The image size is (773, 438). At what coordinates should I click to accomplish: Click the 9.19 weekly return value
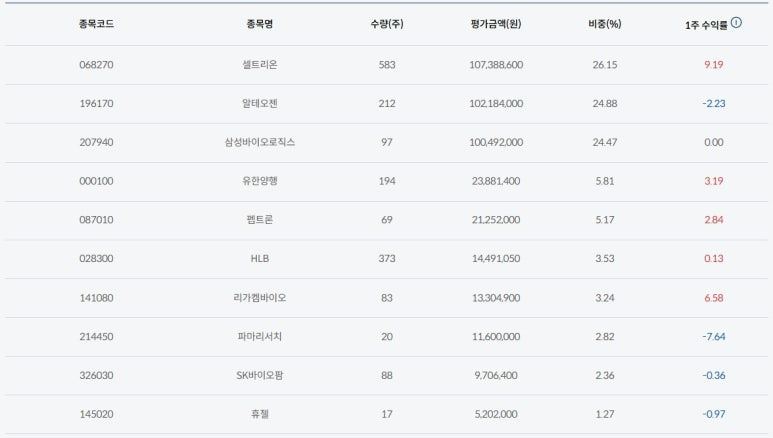tap(713, 65)
